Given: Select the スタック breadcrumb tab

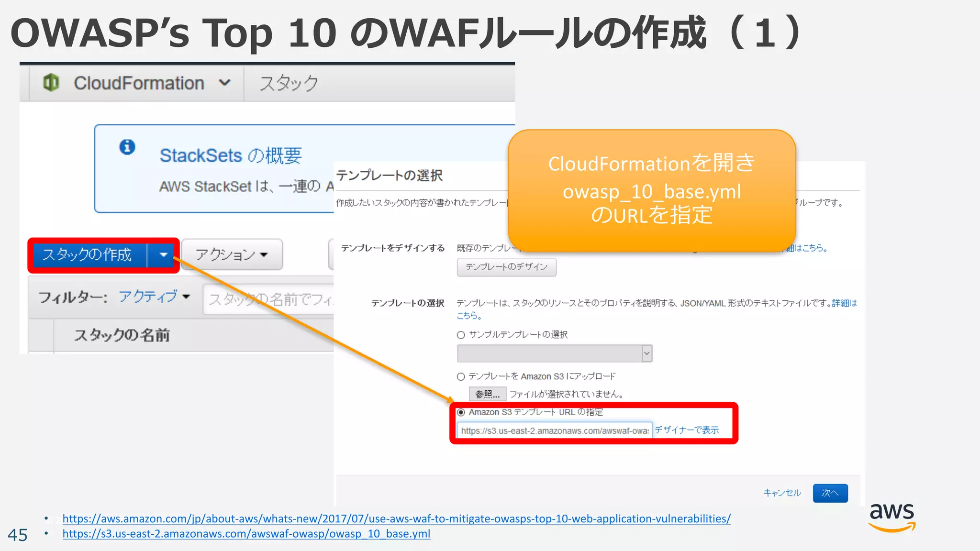Looking at the screenshot, I should click(x=289, y=83).
